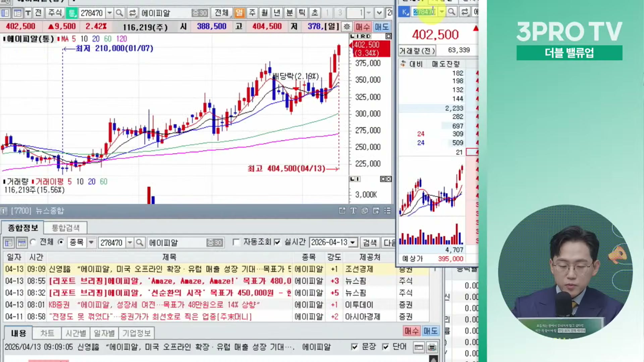644x362 pixels.
Task: Click the magnifier icon in order window header
Action: [451, 12]
